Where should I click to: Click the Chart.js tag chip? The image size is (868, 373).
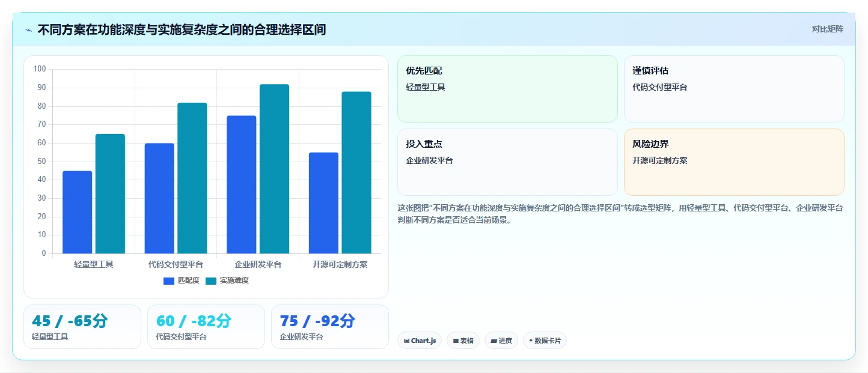coord(420,341)
